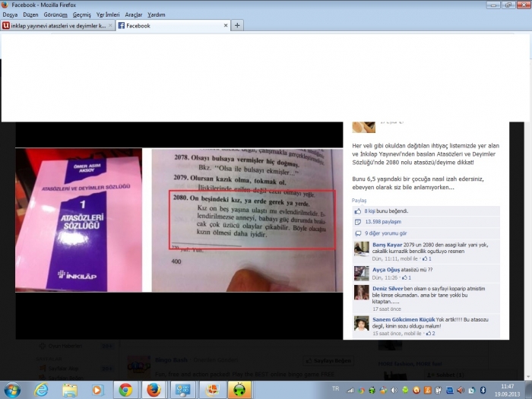Click Firefox icon in taskbar
The height and width of the screenshot is (399, 532).
(154, 389)
